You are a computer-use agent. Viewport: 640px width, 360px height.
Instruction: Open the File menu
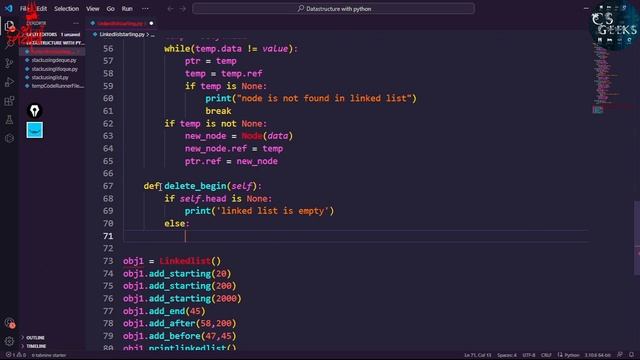pyautogui.click(x=24, y=9)
